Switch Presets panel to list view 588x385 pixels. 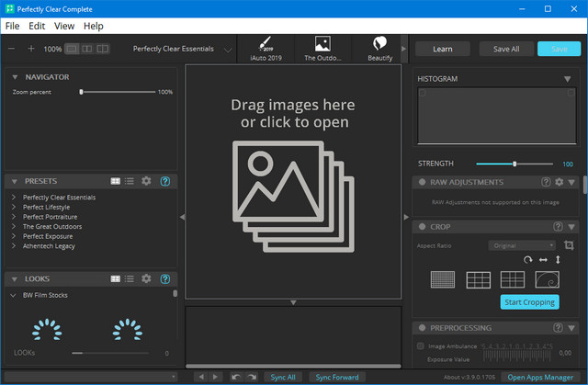[130, 181]
